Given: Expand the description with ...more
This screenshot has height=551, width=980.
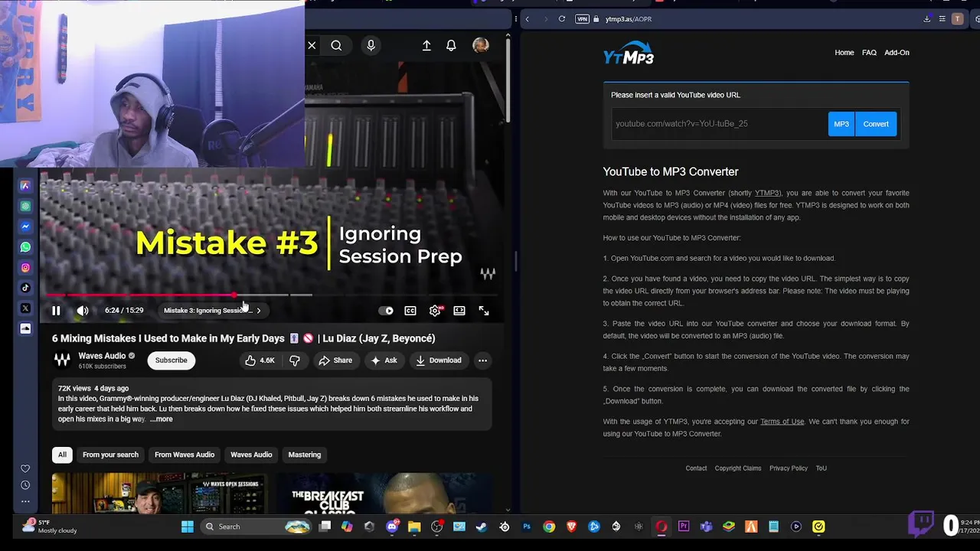Looking at the screenshot, I should coord(162,419).
